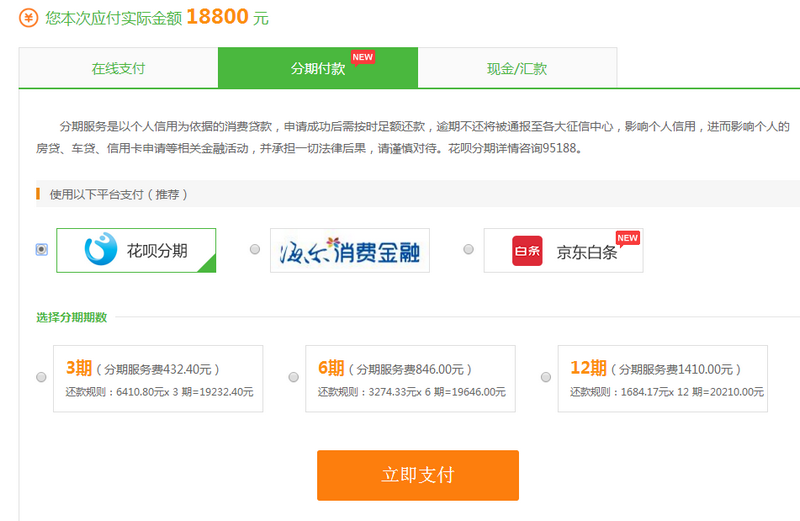
Task: Click the 6期 plan box with 846.00 fee
Action: pyautogui.click(x=410, y=379)
